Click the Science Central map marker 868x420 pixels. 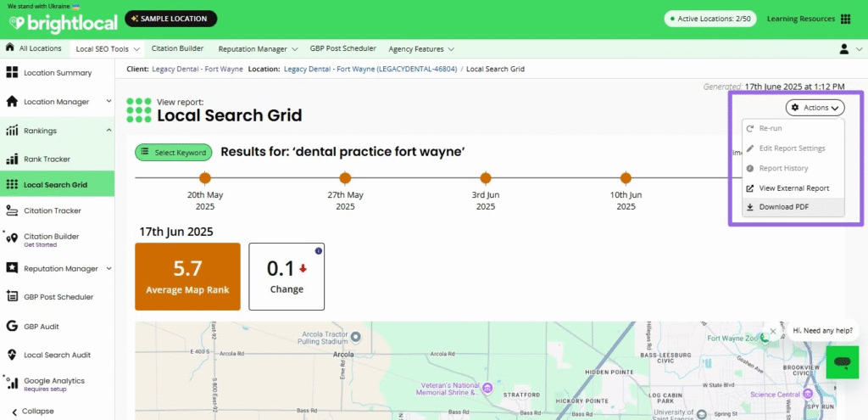(809, 394)
